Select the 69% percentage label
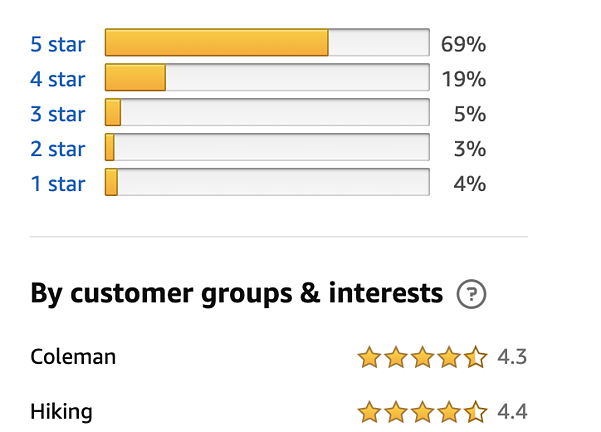The width and height of the screenshot is (601, 432). tap(463, 44)
